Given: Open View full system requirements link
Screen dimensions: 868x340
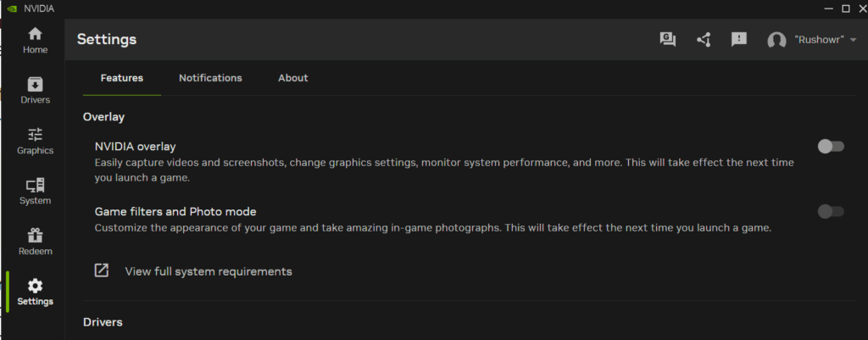Looking at the screenshot, I should (209, 271).
